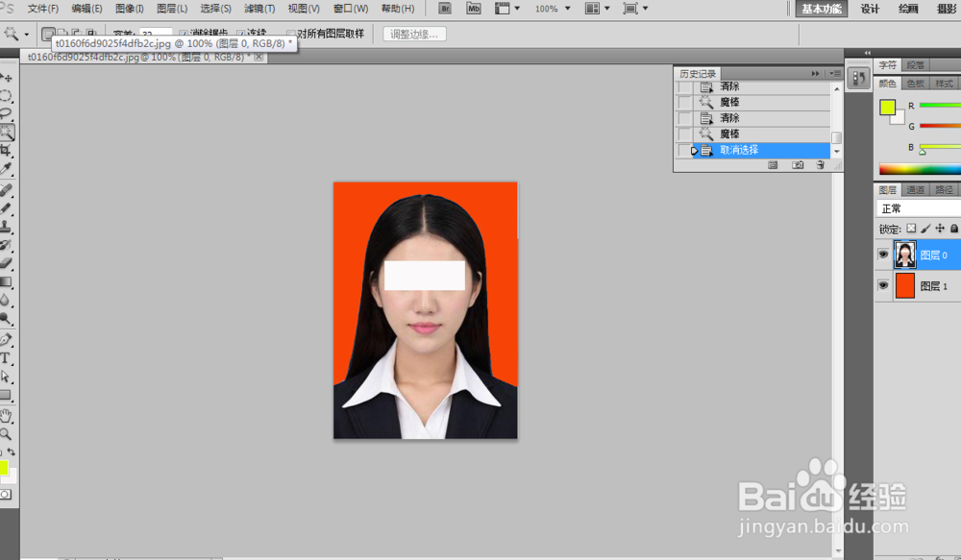Delete current history state with trash icon
Viewport: 961px width, 560px height.
(x=820, y=165)
